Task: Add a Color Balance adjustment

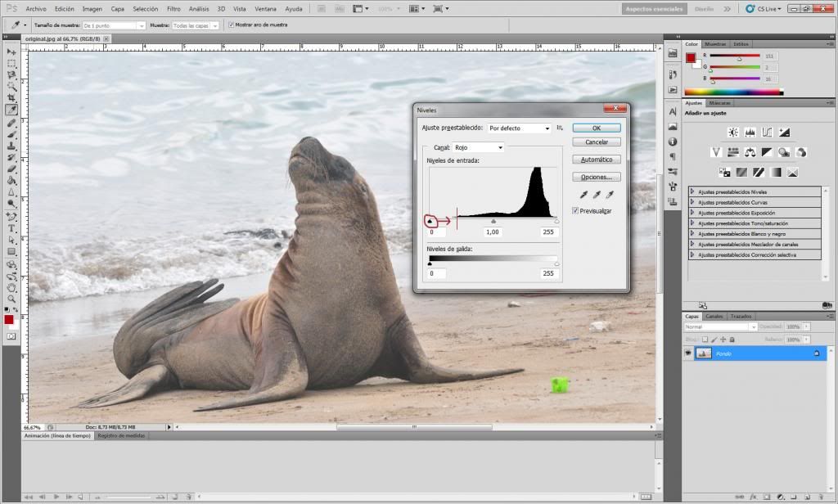Action: click(750, 152)
